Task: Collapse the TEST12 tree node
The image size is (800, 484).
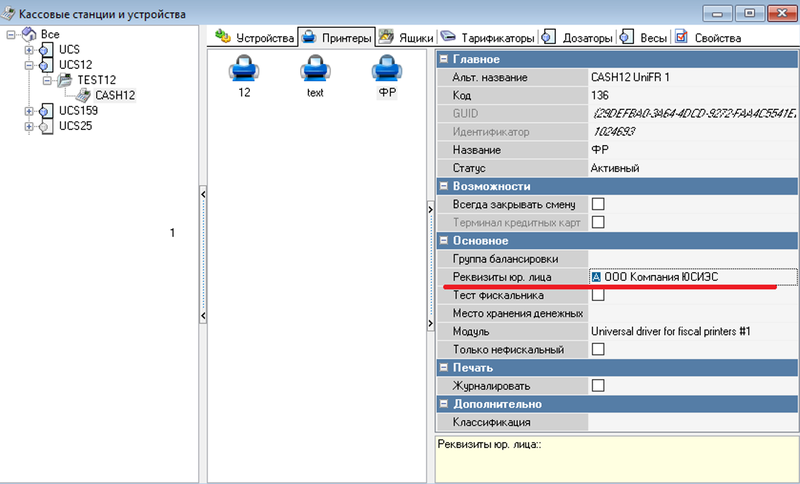Action: tap(47, 81)
